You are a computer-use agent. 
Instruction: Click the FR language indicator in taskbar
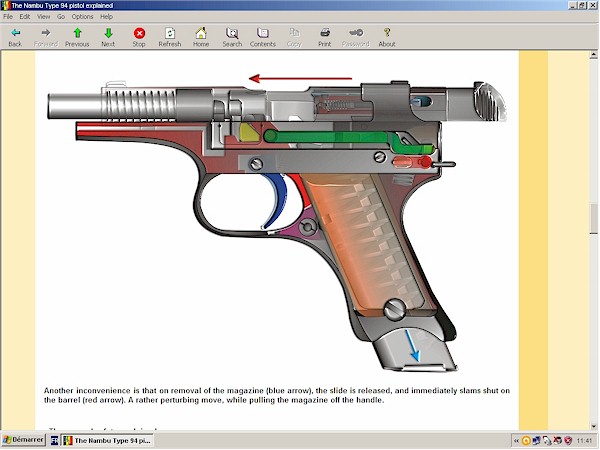coord(54,440)
